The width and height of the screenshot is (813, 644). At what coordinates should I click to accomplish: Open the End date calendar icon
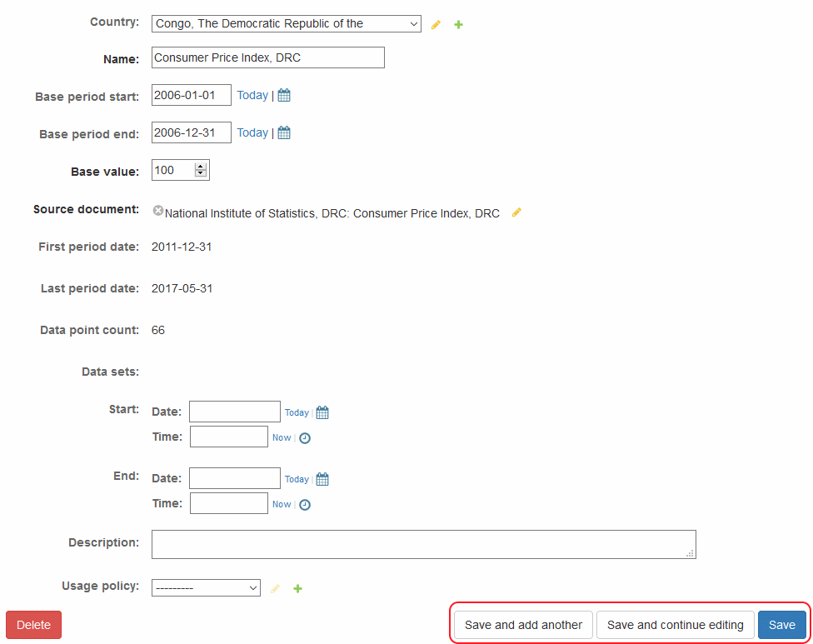[322, 479]
